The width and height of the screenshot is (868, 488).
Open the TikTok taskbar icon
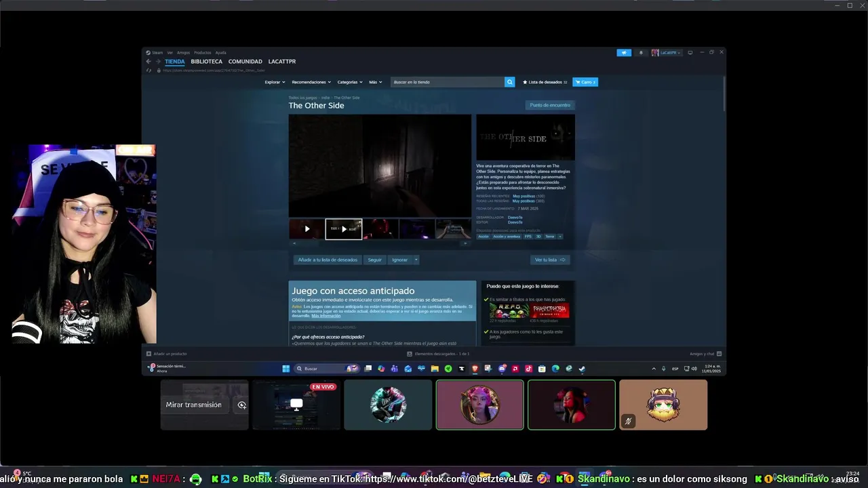click(x=528, y=369)
